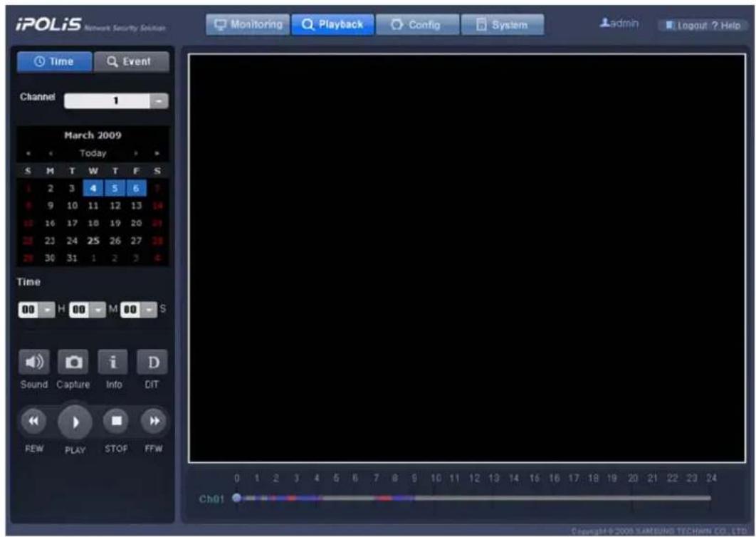This screenshot has height=537, width=756.
Task: Select the Playback tab
Action: [332, 25]
